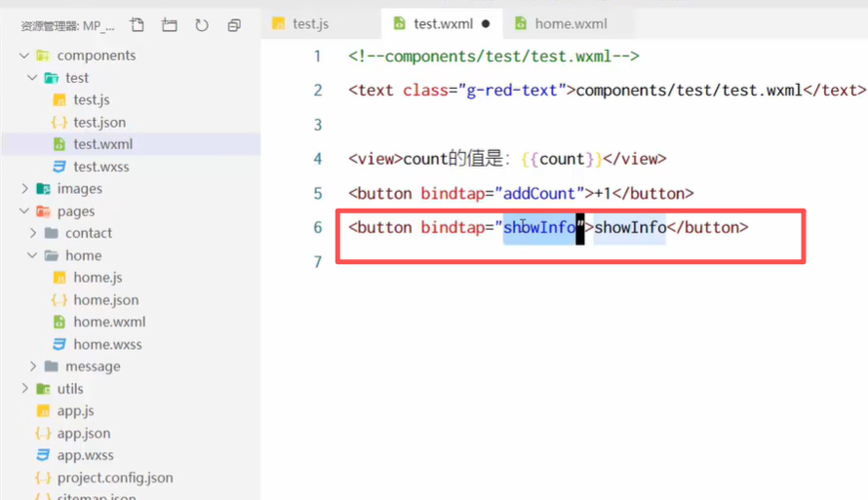Collapse the home folder chevron
Image resolution: width=868 pixels, height=500 pixels.
32,255
